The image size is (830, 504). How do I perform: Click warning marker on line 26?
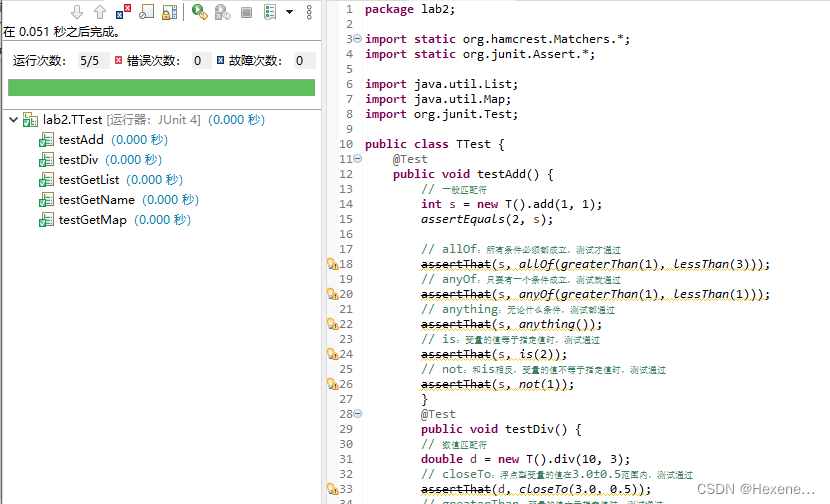tap(332, 384)
